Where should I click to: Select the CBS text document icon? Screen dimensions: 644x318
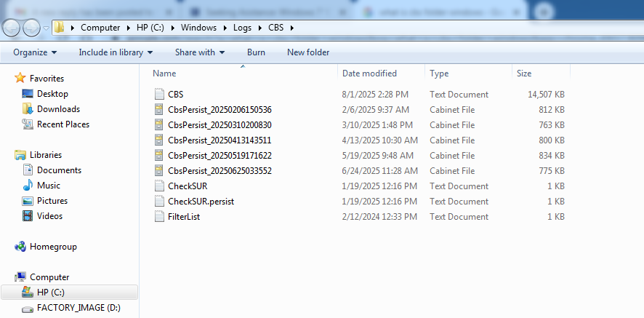click(159, 94)
